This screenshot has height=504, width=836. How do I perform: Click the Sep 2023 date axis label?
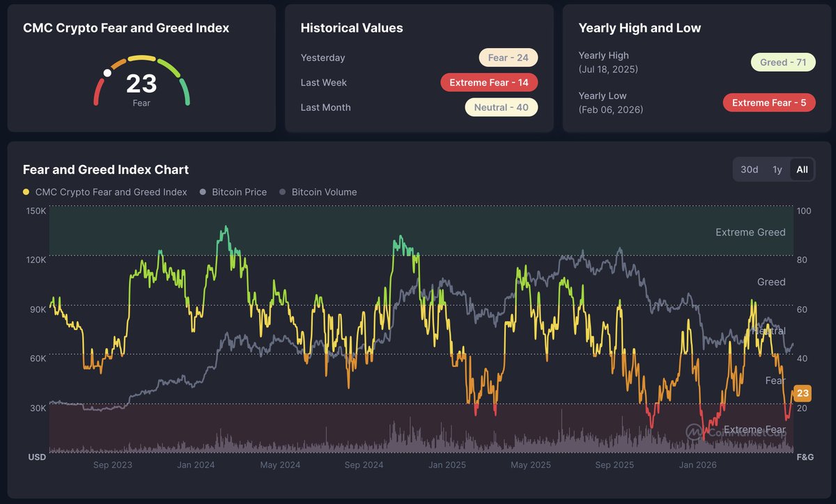click(x=112, y=465)
